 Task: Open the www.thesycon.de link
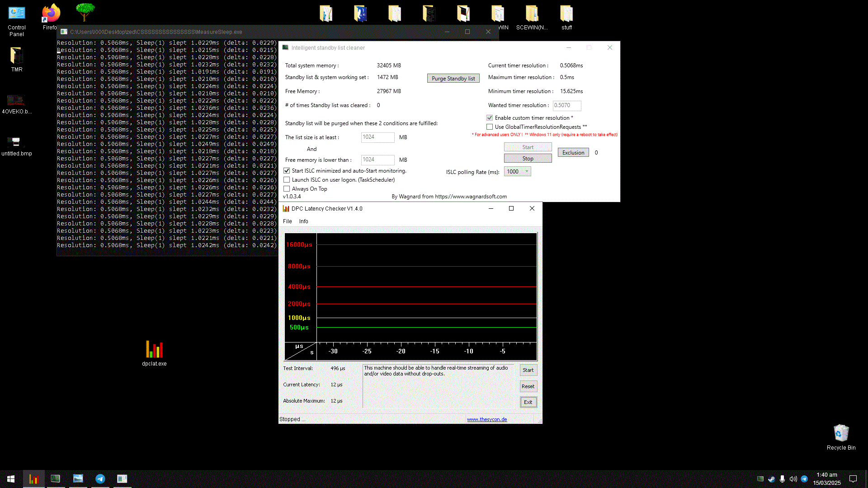coord(487,419)
